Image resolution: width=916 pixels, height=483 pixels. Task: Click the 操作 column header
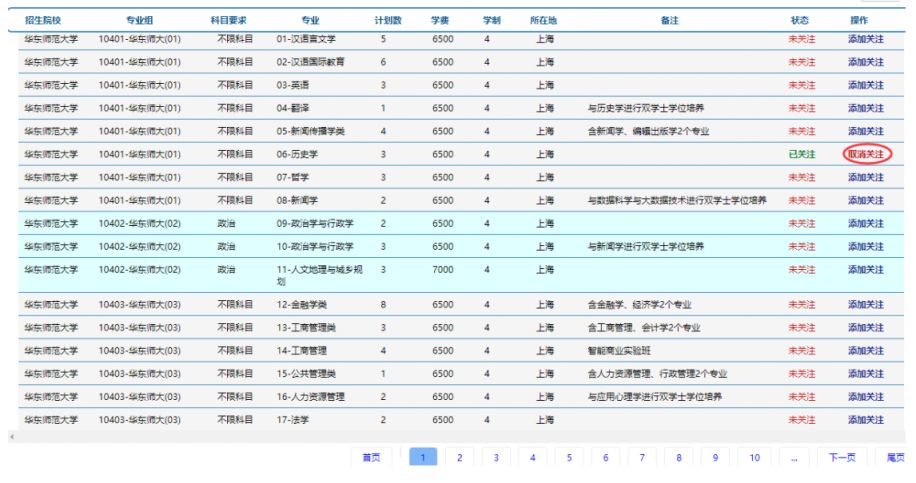[859, 20]
